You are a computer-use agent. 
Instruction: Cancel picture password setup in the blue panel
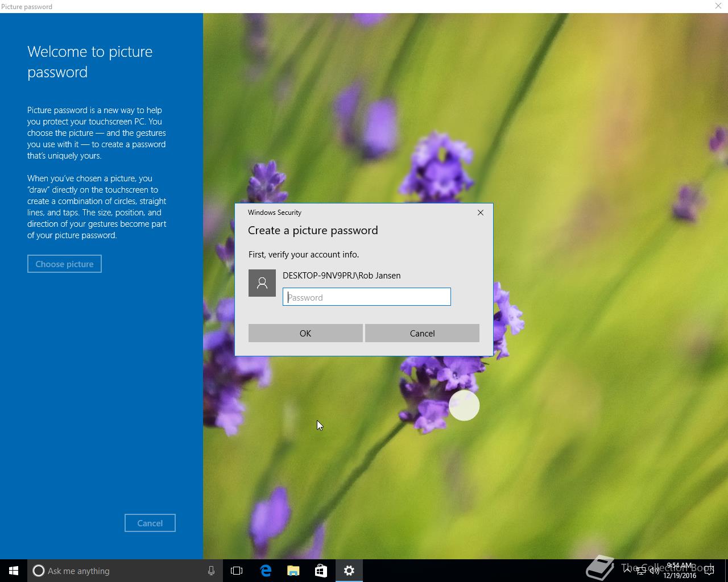(x=150, y=523)
